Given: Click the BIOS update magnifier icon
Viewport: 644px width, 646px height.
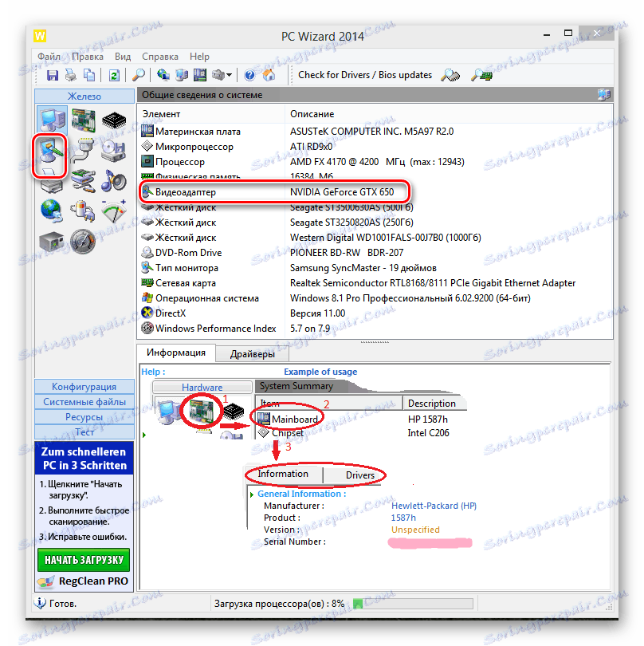Looking at the screenshot, I should [x=481, y=75].
